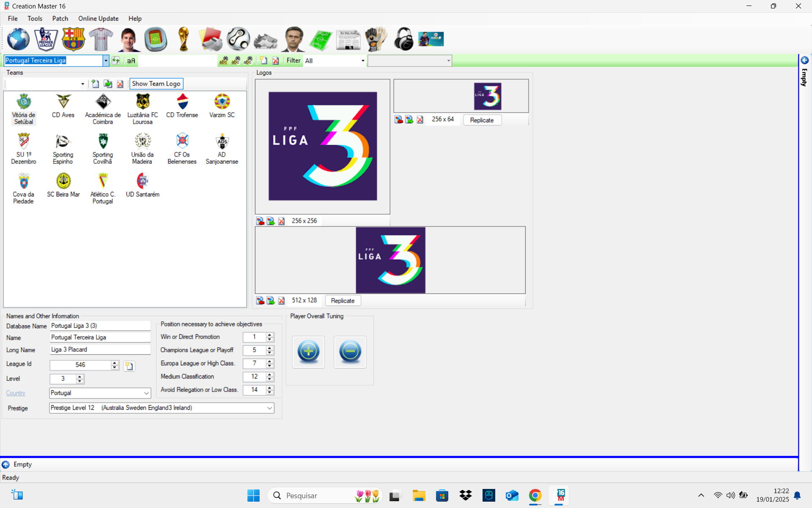Click the first abc binoculars search icon
The width and height of the screenshot is (812, 508).
223,61
